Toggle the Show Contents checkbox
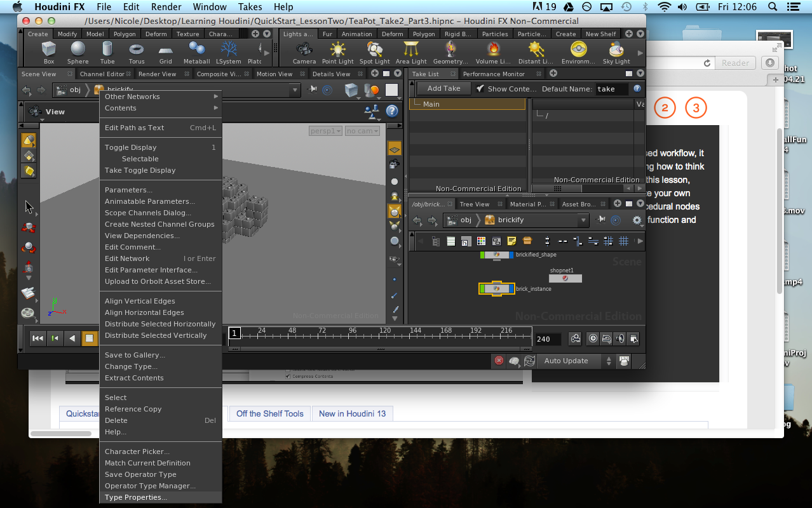This screenshot has width=812, height=508. pyautogui.click(x=480, y=89)
